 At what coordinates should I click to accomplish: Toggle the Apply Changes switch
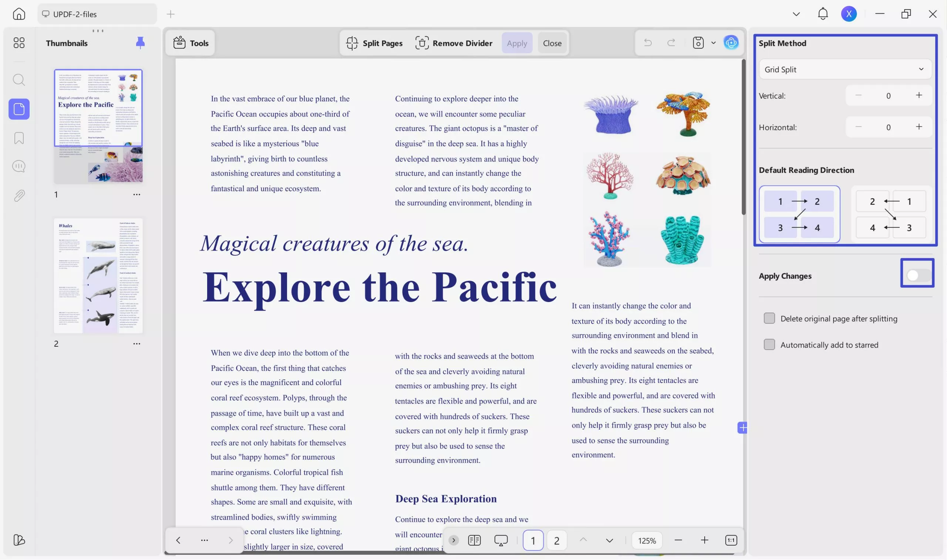click(918, 275)
